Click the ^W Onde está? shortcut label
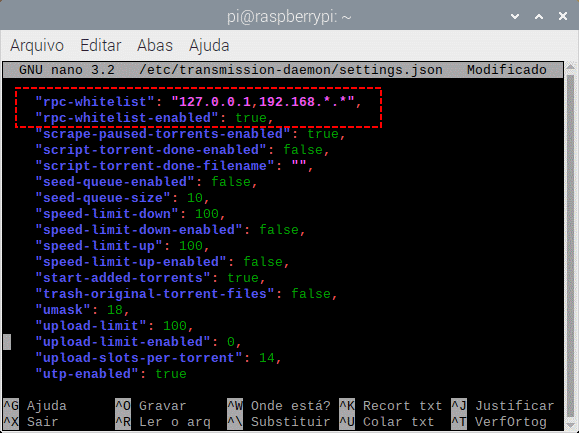The height and width of the screenshot is (433, 579). pyautogui.click(x=279, y=406)
